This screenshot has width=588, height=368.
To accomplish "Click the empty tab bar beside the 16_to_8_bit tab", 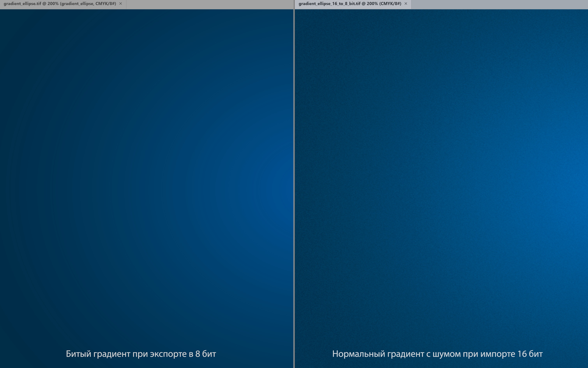I will point(499,4).
